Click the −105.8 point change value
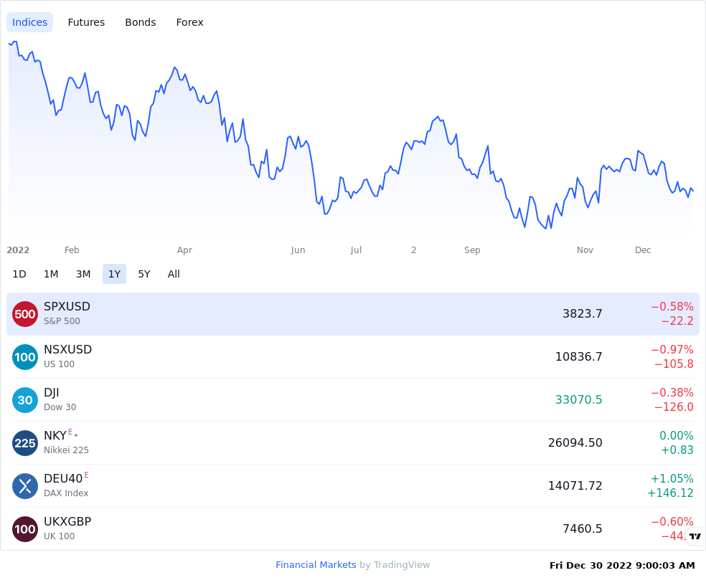The width and height of the screenshot is (706, 588). (674, 364)
